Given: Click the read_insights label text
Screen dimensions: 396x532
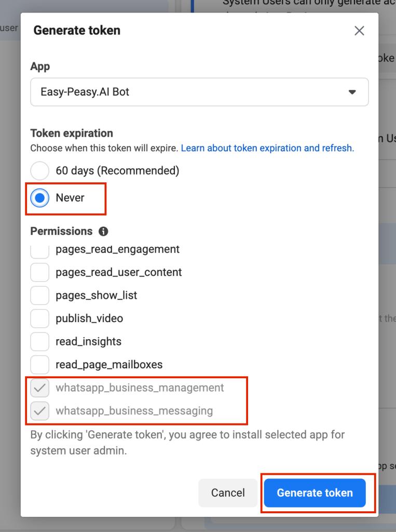Looking at the screenshot, I should click(x=88, y=341).
